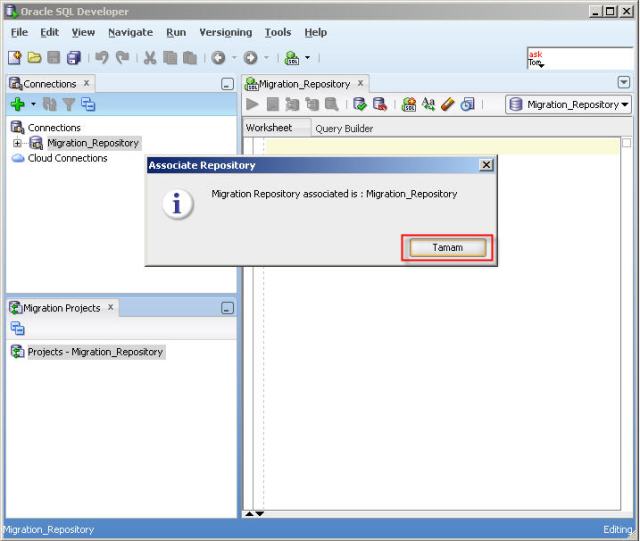Click Clear eraser icon in worksheet toolbar

(448, 105)
